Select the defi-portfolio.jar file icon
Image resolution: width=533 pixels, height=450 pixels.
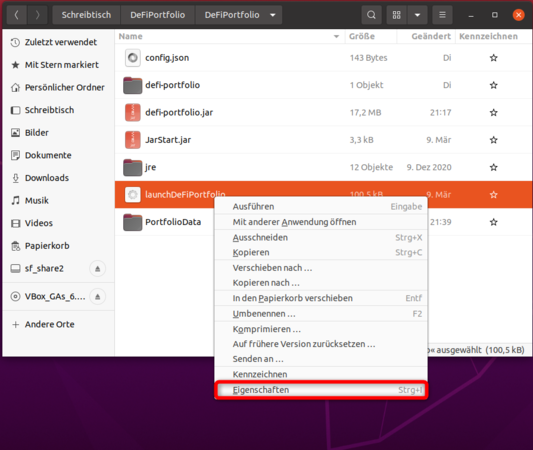pyautogui.click(x=133, y=112)
